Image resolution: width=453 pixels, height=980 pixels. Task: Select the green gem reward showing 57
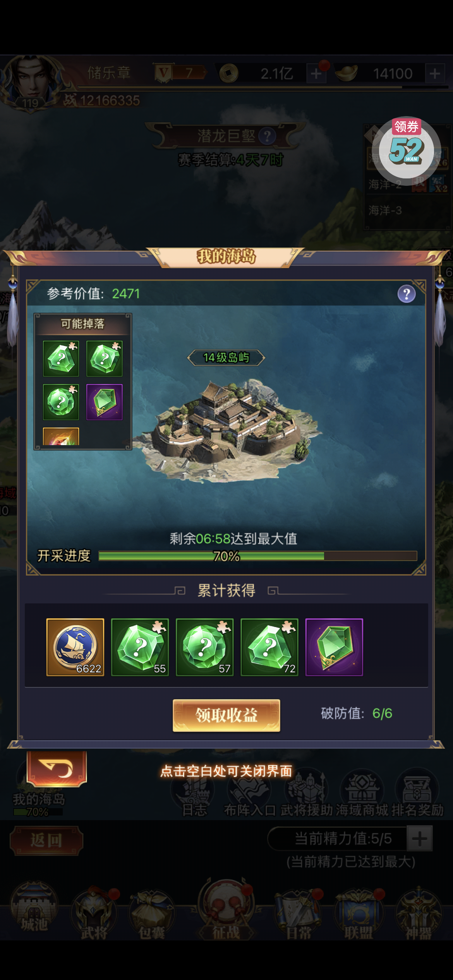pos(204,647)
